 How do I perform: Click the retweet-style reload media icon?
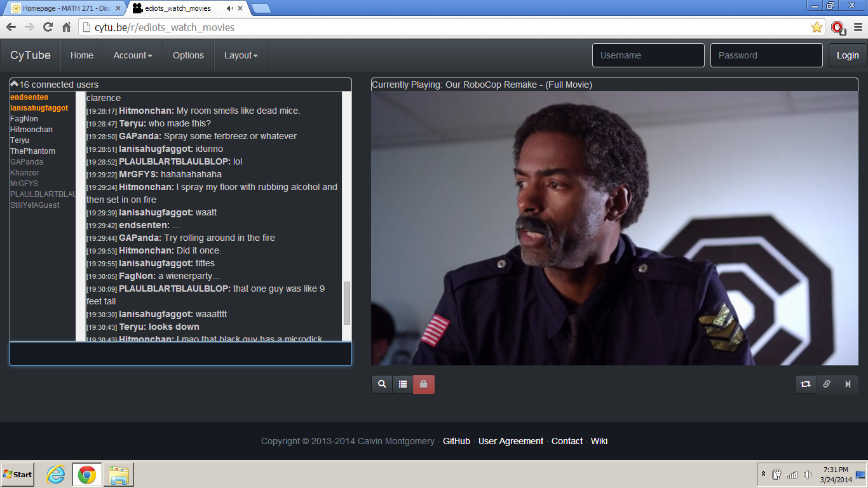[806, 384]
